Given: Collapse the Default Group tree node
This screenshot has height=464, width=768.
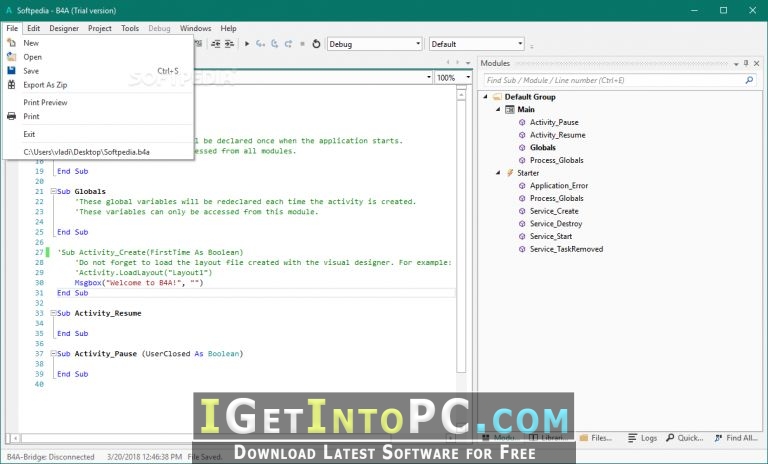Looking at the screenshot, I should click(485, 97).
